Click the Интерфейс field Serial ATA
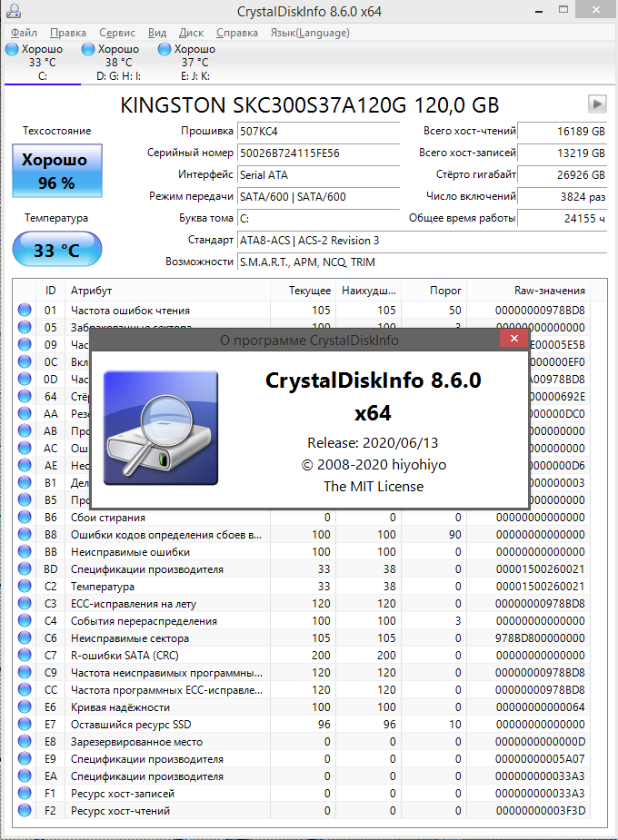The width and height of the screenshot is (618, 840). coord(318,175)
